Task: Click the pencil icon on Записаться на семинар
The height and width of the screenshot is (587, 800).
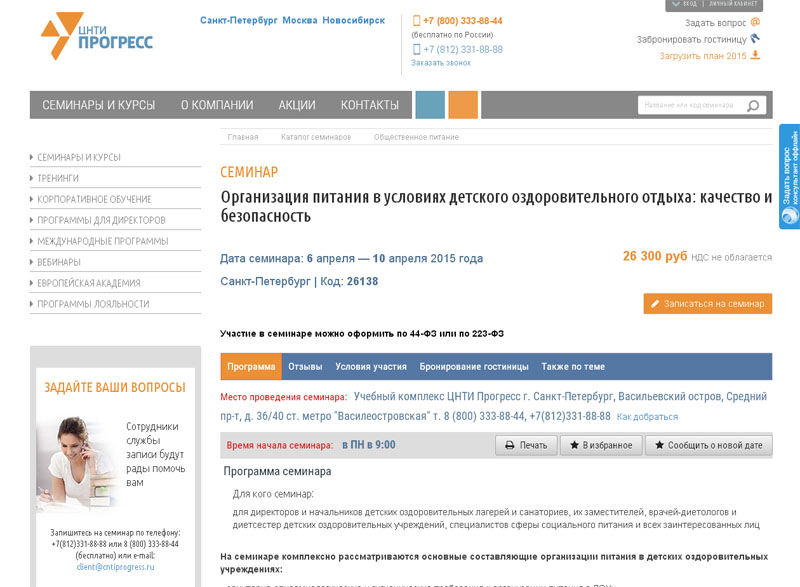Action: 655,304
